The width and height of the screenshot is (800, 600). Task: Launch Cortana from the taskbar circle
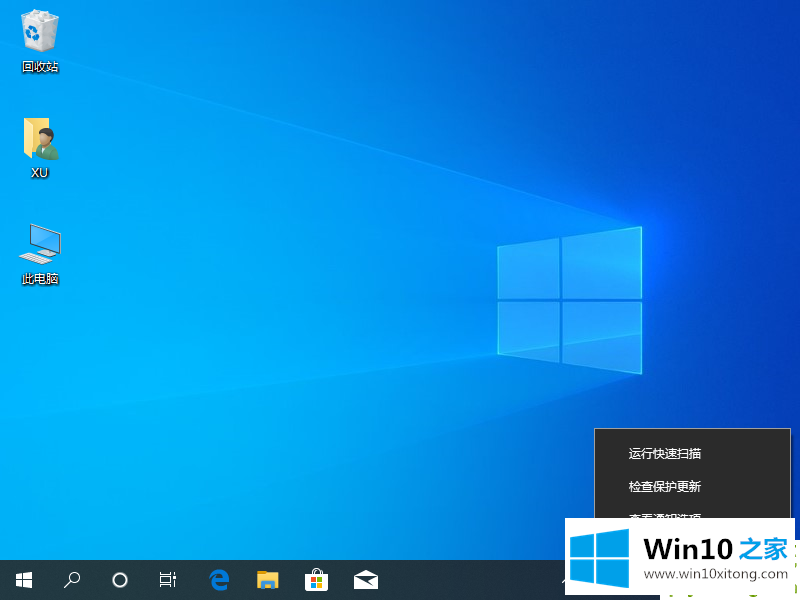(120, 580)
